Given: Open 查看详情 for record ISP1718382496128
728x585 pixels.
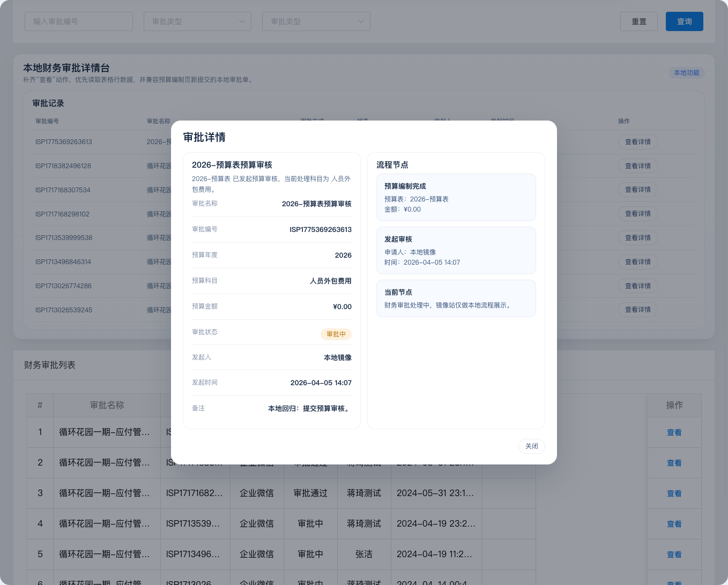Looking at the screenshot, I should click(x=637, y=166).
